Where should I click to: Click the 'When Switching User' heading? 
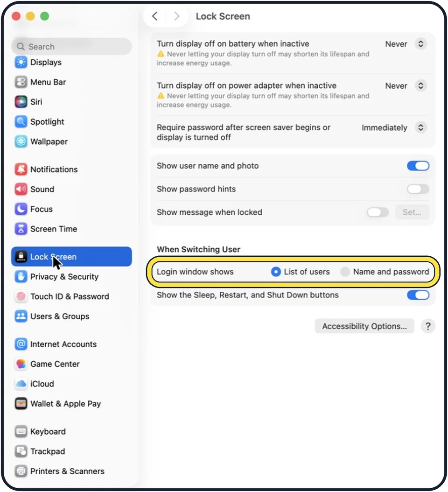pos(199,249)
